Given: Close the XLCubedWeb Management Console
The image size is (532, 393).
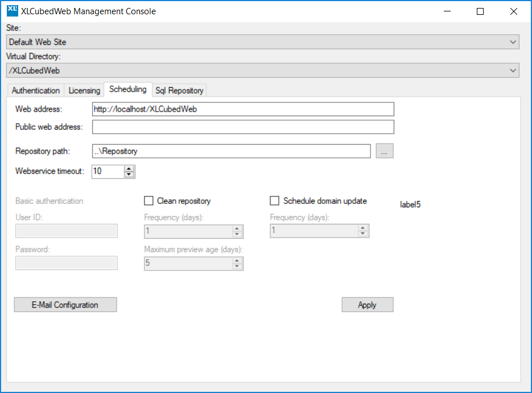Looking at the screenshot, I should (514, 11).
